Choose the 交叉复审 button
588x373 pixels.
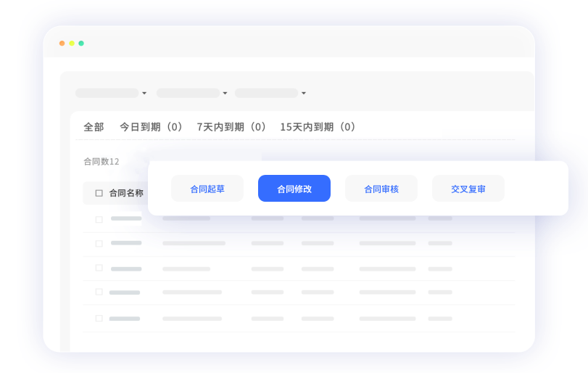468,189
